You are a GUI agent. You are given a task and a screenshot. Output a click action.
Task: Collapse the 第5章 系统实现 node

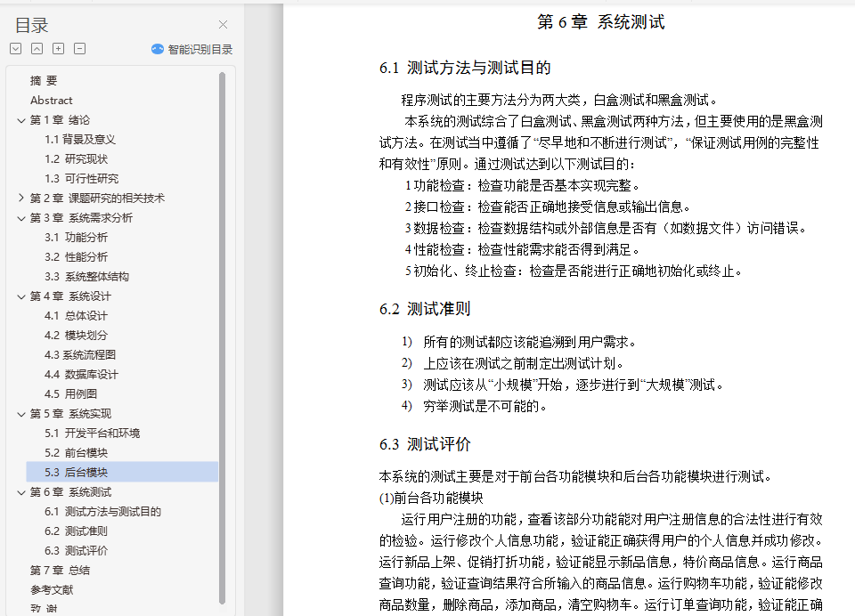[x=21, y=414]
